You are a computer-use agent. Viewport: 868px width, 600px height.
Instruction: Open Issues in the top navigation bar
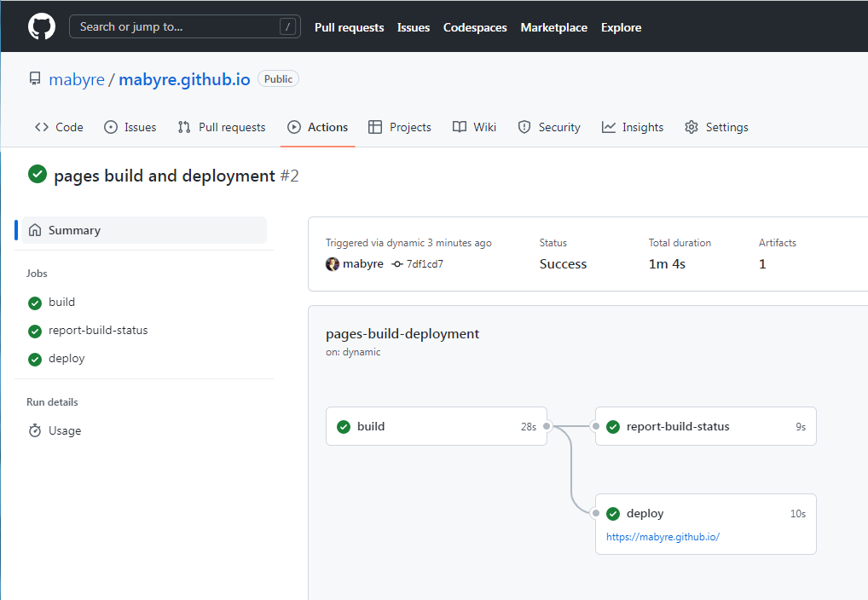(414, 27)
